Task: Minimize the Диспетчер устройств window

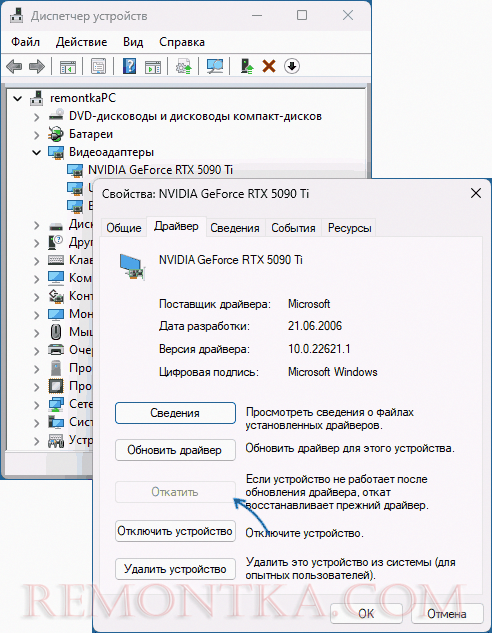Action: [x=257, y=16]
